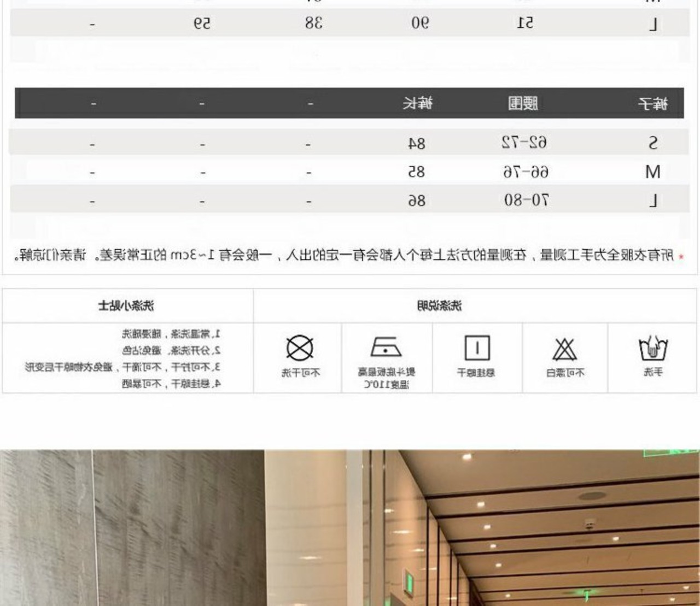Click the 不可干洗 label text
This screenshot has height=606, width=700.
(x=301, y=373)
